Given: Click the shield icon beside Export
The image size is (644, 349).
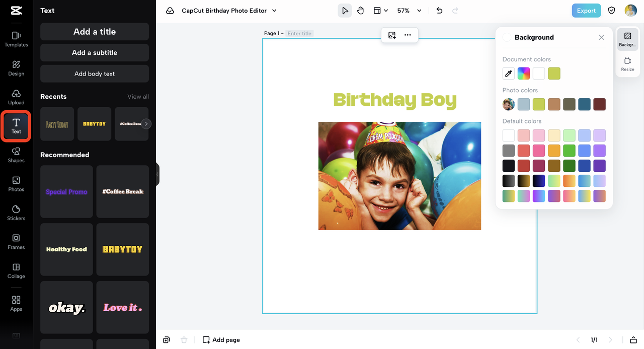Looking at the screenshot, I should 612,11.
